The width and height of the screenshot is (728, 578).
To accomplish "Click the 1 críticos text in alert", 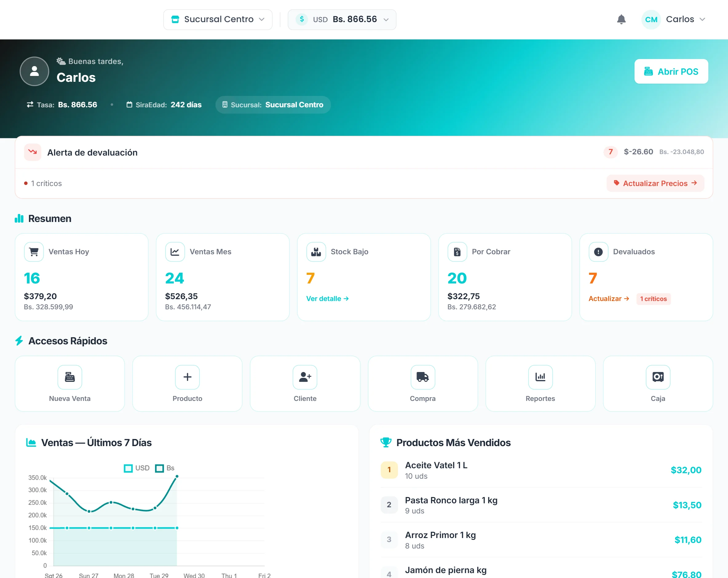I will coord(46,183).
